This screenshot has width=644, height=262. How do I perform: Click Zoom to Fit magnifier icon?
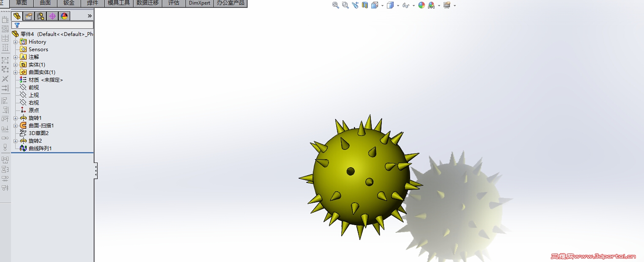click(x=336, y=5)
